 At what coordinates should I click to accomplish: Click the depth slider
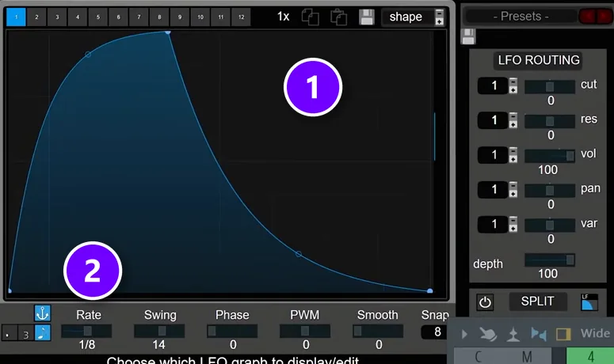[x=550, y=260]
